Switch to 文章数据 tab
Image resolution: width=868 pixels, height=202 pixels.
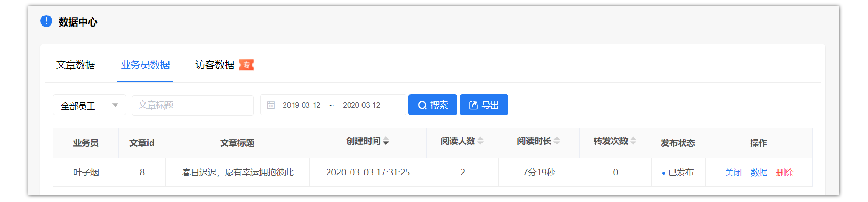[x=76, y=65]
